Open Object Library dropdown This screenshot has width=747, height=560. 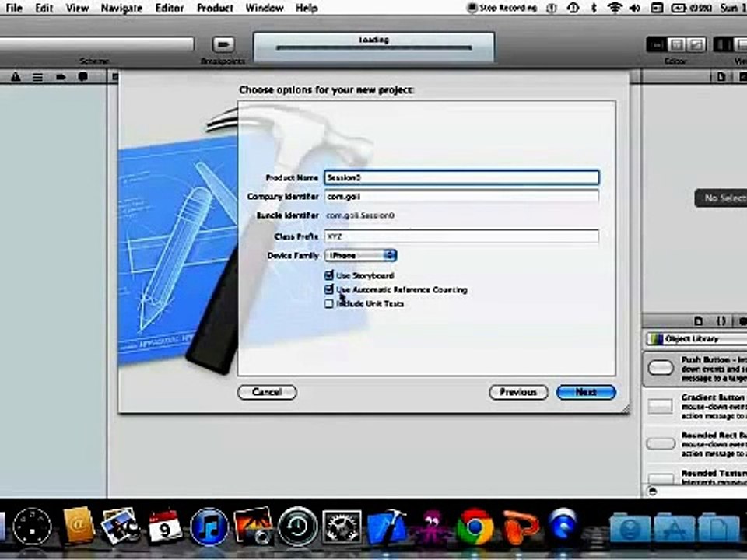click(696, 338)
